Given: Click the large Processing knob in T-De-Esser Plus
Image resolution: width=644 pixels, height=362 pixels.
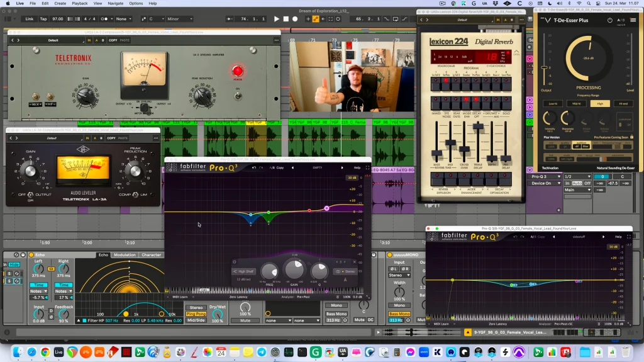Looking at the screenshot, I should coord(587,58).
